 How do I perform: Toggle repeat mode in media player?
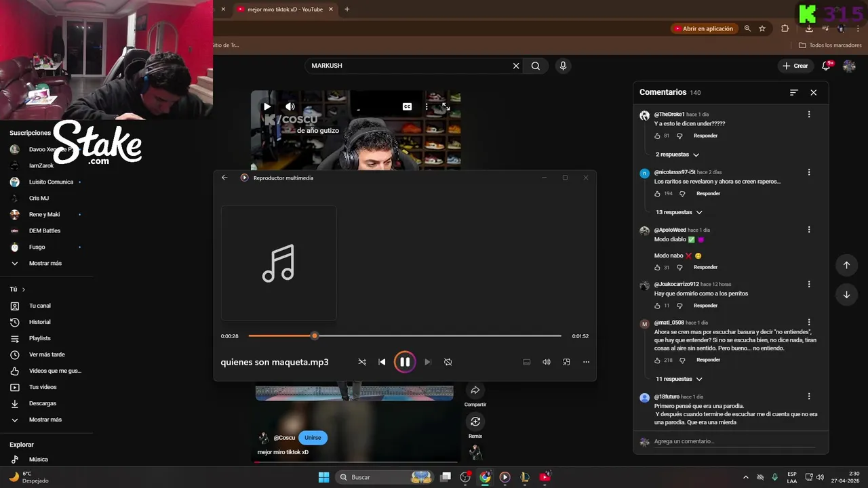[448, 362]
